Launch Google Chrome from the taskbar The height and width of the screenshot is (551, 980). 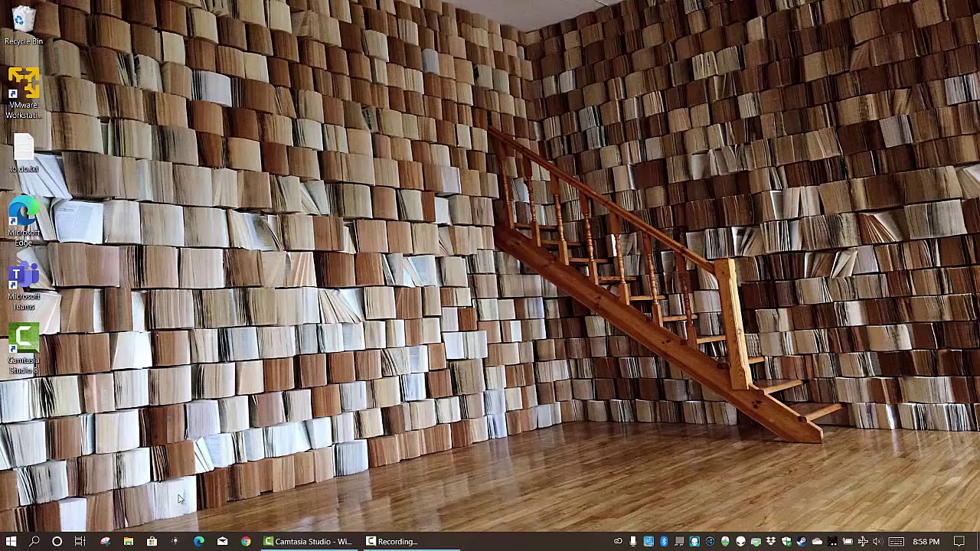(x=246, y=541)
